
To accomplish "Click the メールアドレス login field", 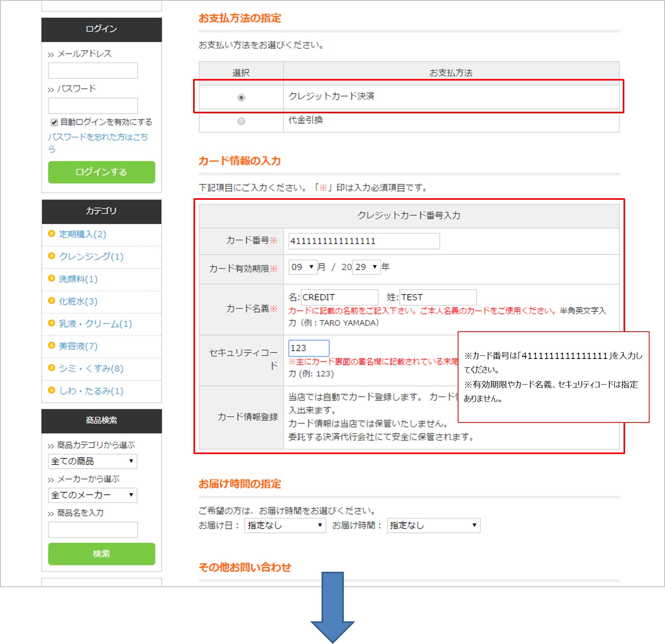I will (x=93, y=71).
